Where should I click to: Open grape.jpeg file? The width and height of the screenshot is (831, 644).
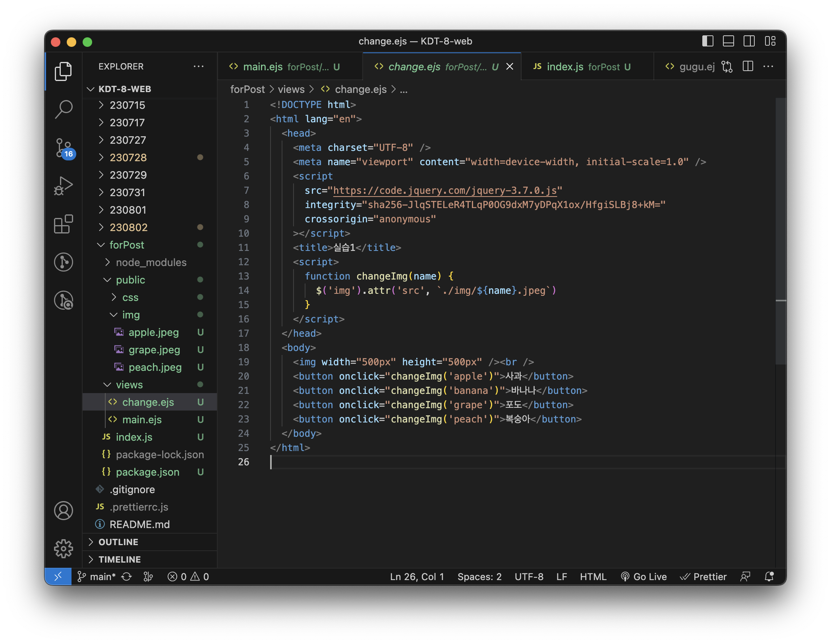click(149, 350)
